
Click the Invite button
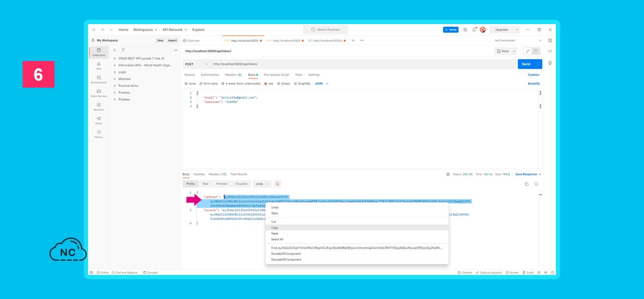[x=451, y=30]
